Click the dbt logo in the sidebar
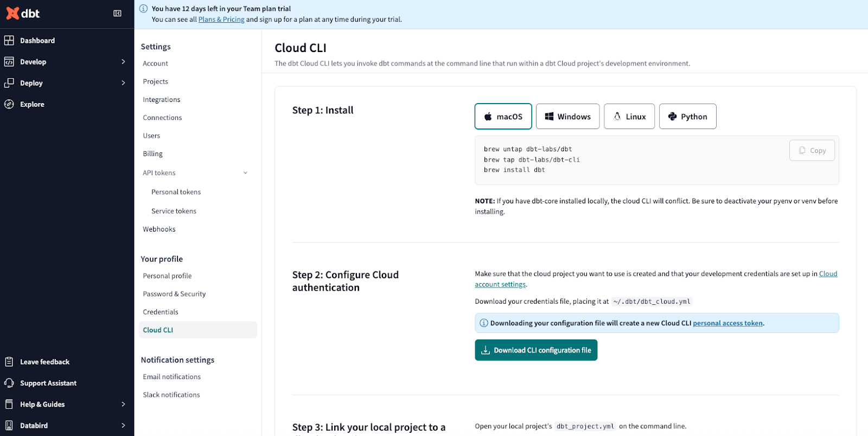This screenshot has height=436, width=868. tap(23, 13)
